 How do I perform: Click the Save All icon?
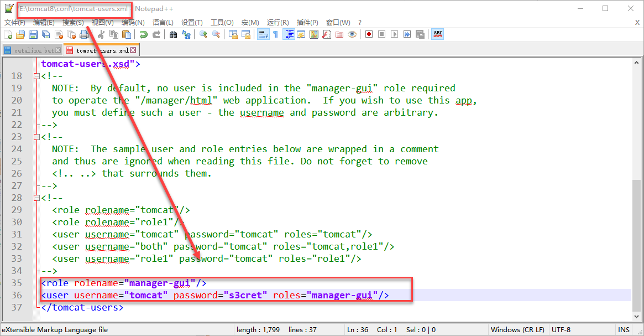point(46,34)
